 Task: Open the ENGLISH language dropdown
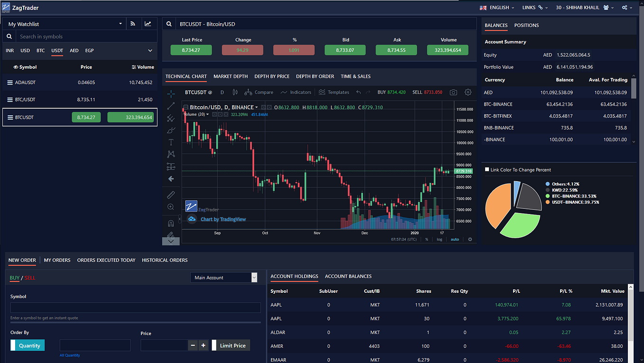point(497,7)
